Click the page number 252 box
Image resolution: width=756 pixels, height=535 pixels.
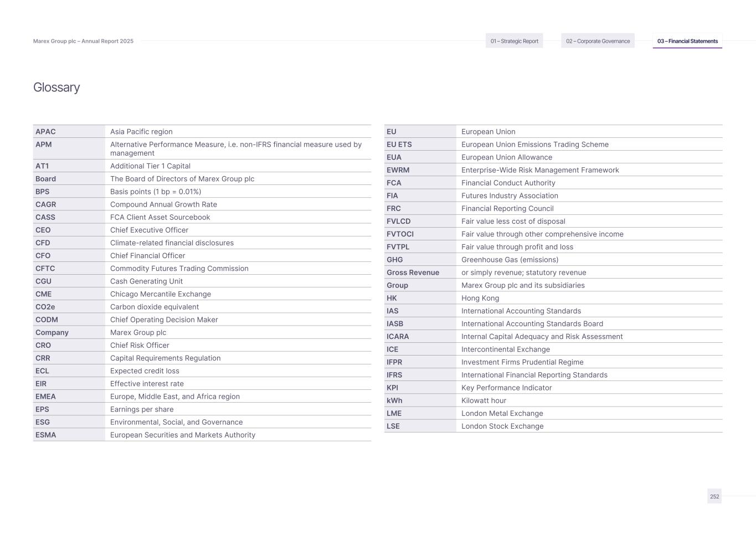pyautogui.click(x=714, y=496)
